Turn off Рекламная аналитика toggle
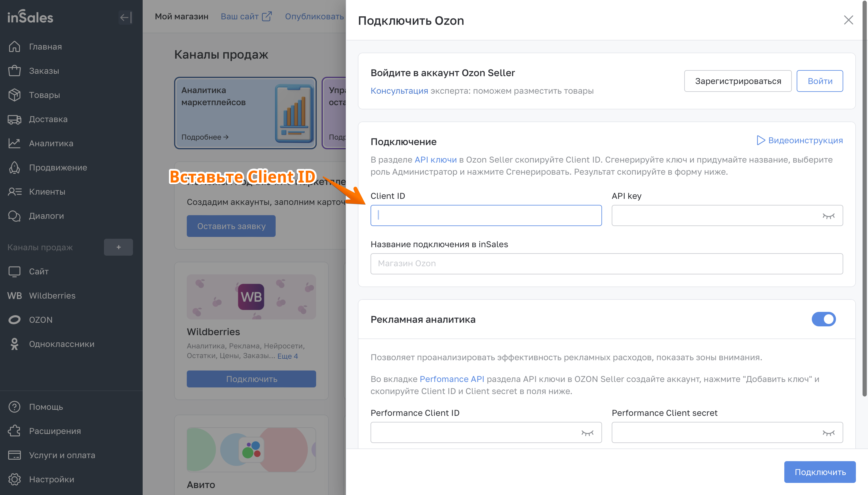The image size is (868, 495). pos(824,319)
